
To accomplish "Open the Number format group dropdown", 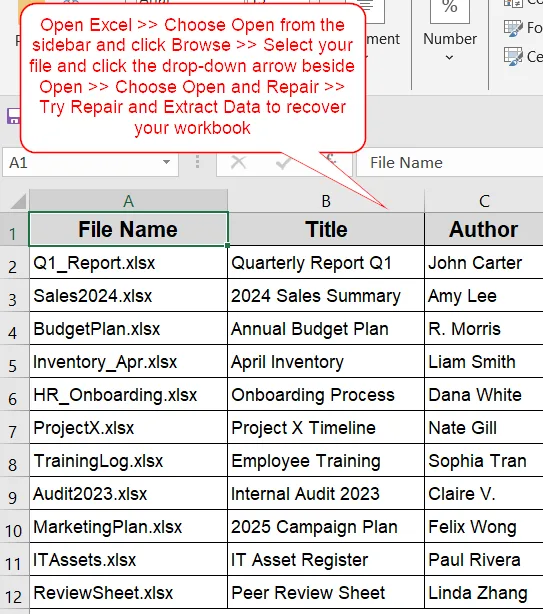I will [449, 58].
